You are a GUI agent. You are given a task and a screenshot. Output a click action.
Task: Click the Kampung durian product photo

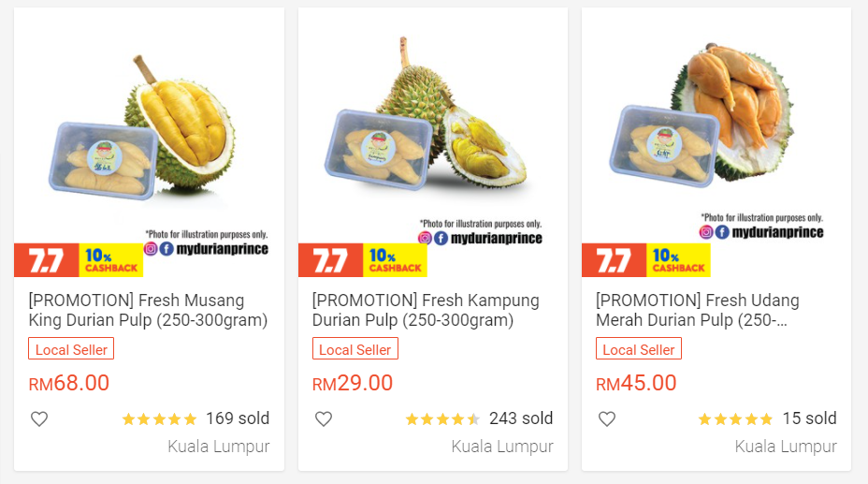point(432,131)
